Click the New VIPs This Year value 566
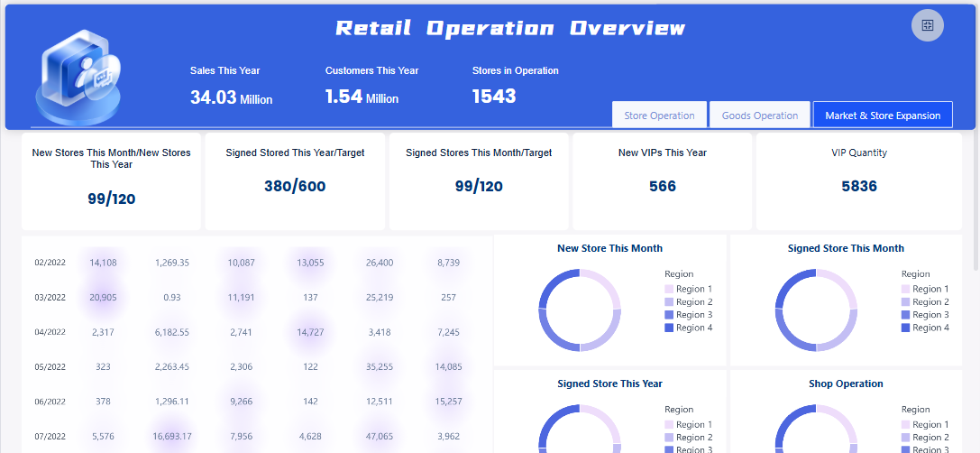980x453 pixels. coord(663,186)
